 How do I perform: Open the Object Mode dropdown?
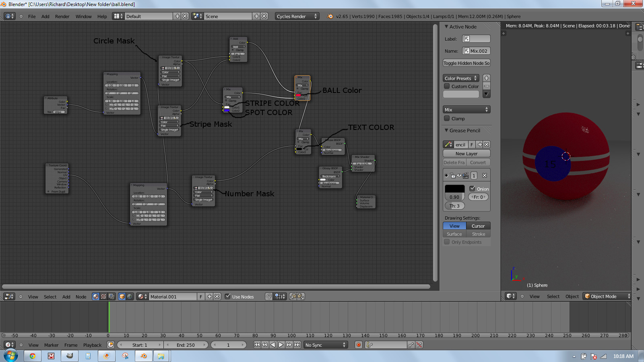tap(607, 296)
